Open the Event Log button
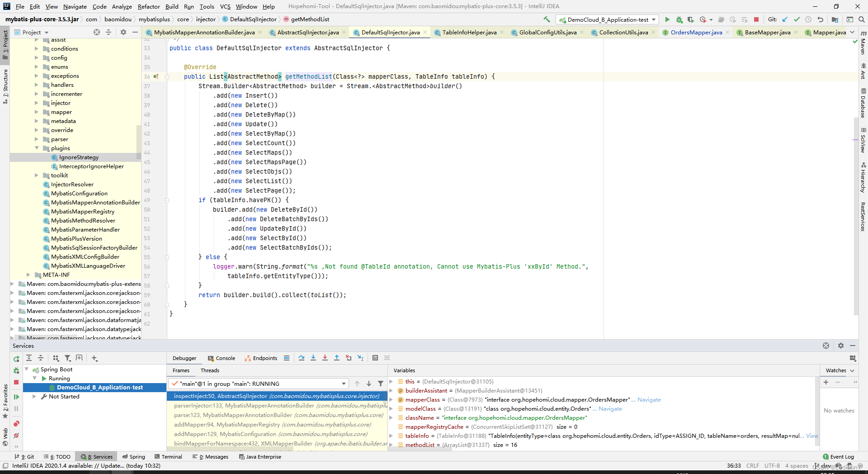This screenshot has width=868, height=474. tap(839, 457)
